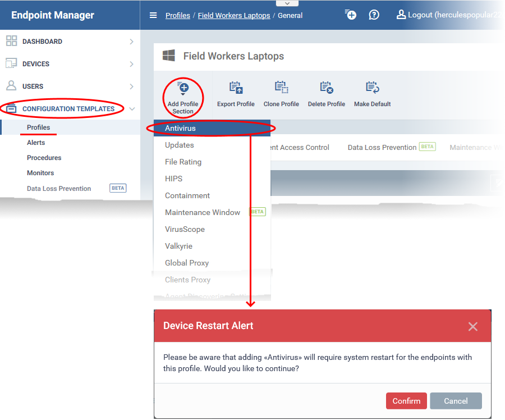505x420 pixels.
Task: Select Antivirus from the dropdown list
Action: point(180,128)
